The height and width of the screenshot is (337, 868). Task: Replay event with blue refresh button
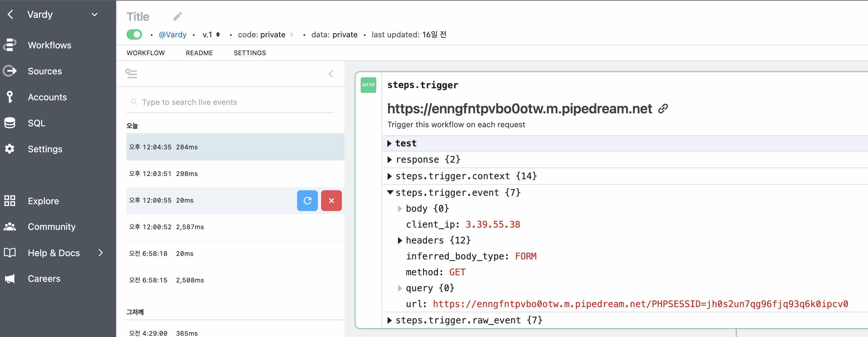(307, 200)
